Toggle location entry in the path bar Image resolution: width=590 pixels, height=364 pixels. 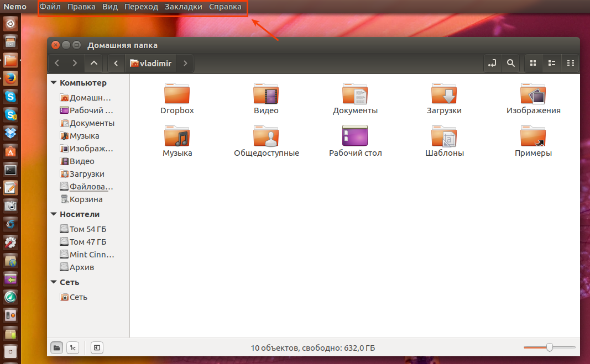tap(492, 63)
